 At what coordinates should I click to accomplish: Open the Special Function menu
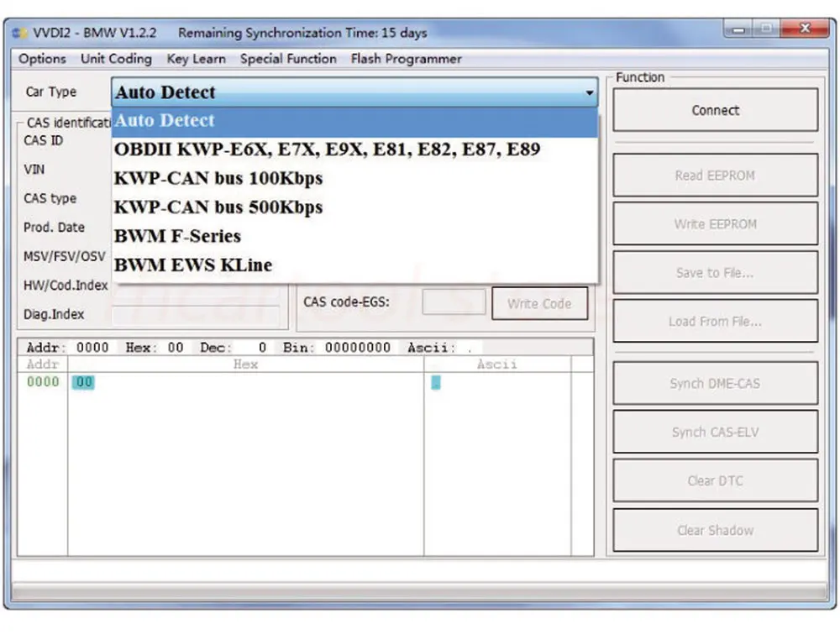click(x=288, y=59)
